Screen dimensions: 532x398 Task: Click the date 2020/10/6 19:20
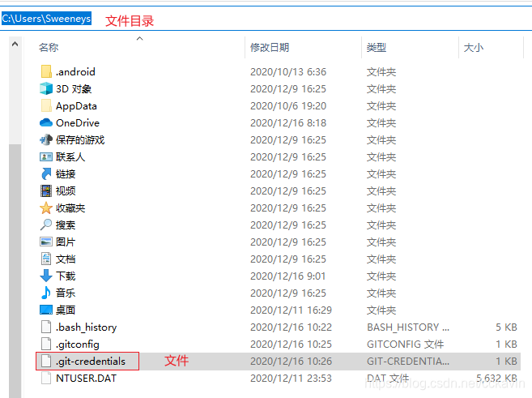pyautogui.click(x=288, y=105)
